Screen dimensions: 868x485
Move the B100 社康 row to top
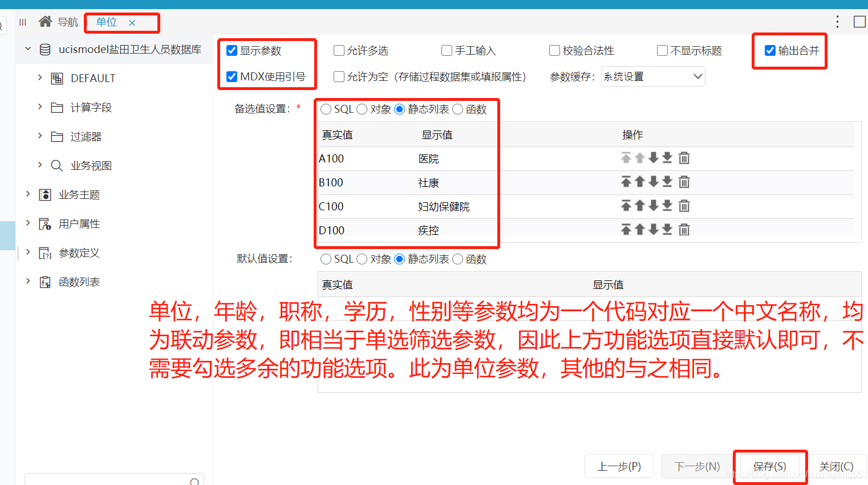click(626, 182)
